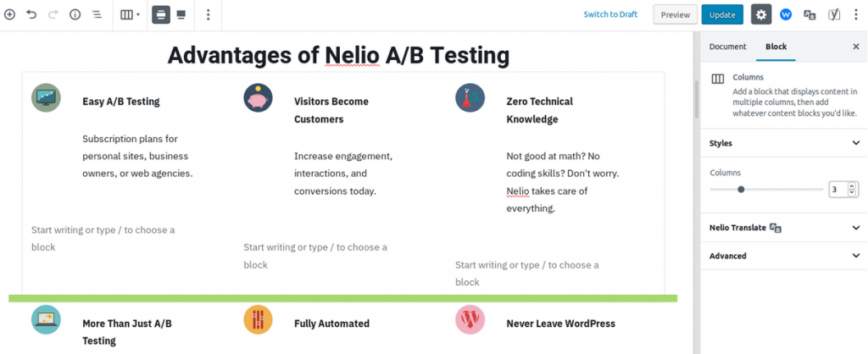
Task: Open more tools and options menu
Action: click(x=855, y=14)
